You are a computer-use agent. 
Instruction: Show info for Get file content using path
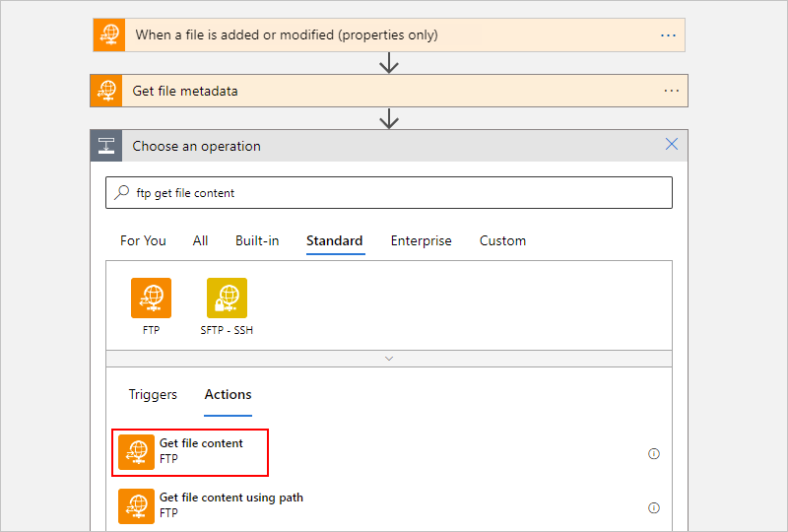click(653, 507)
